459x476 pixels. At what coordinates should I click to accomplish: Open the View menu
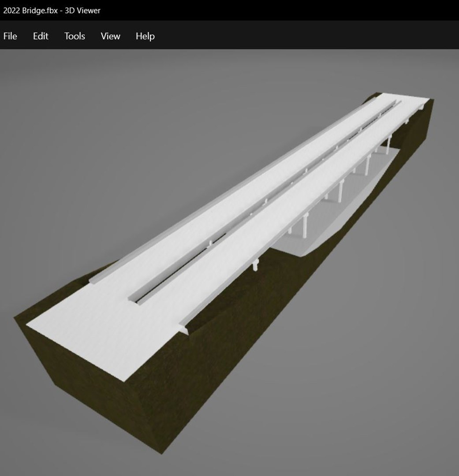pyautogui.click(x=110, y=36)
